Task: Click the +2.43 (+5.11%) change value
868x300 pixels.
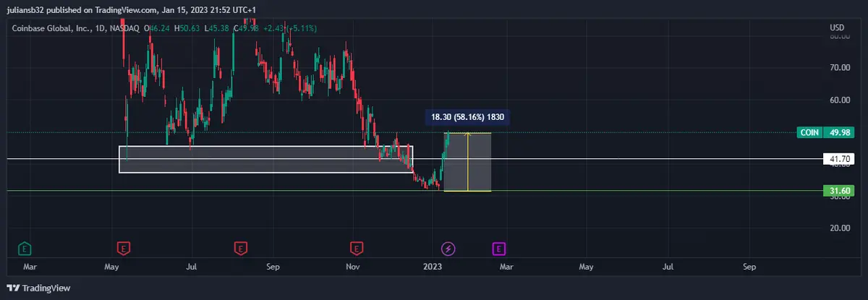Action: pyautogui.click(x=290, y=28)
